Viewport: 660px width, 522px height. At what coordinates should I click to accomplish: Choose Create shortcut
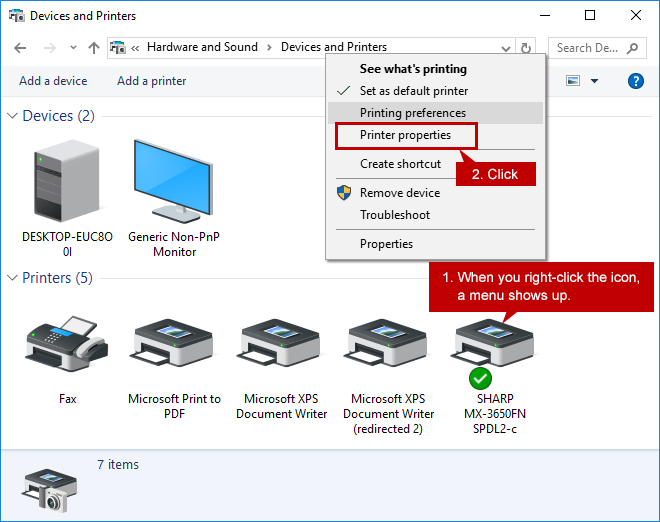coord(400,164)
